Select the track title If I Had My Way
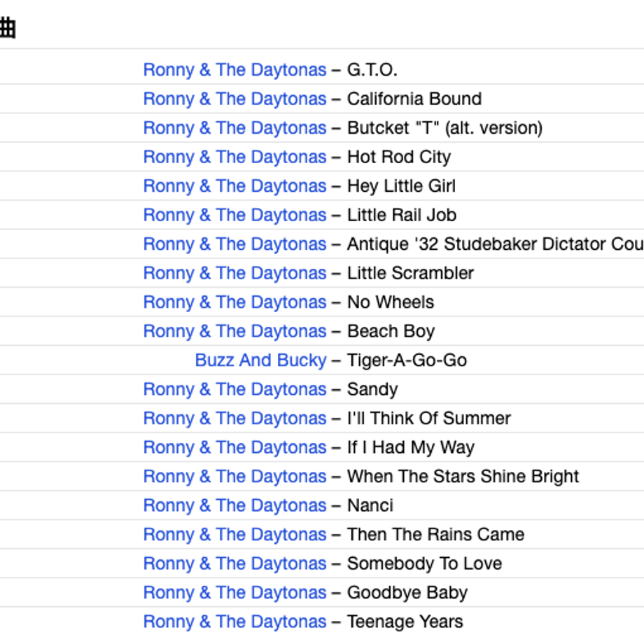This screenshot has height=644, width=644. 411,448
